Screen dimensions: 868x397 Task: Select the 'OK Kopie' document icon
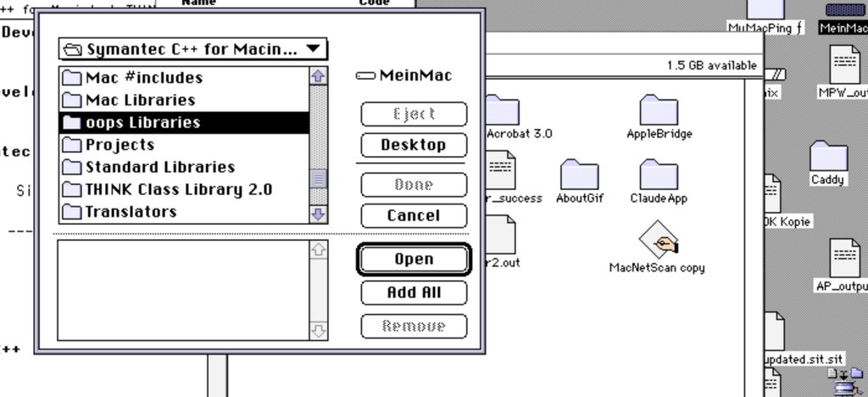point(773,193)
